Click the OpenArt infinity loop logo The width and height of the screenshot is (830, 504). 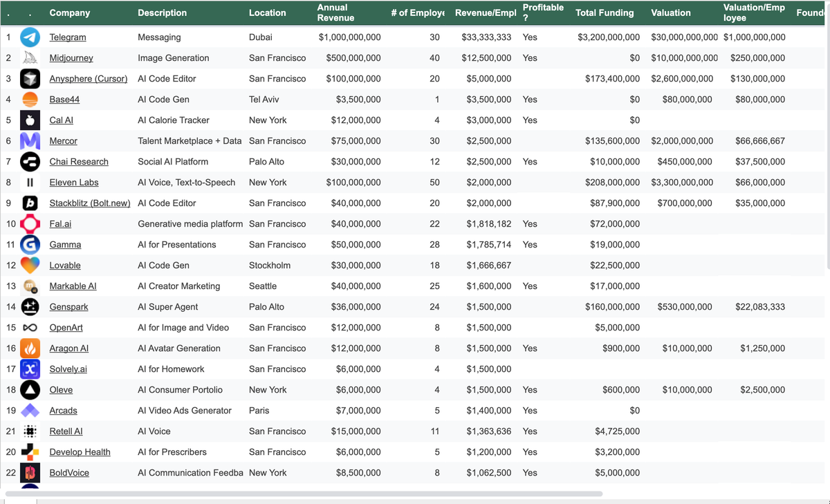[30, 328]
